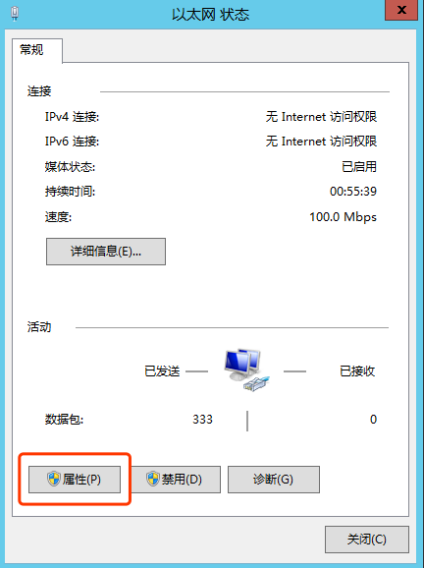Click the speed value 100.0 Mbps
This screenshot has width=424, height=568.
pyautogui.click(x=343, y=217)
